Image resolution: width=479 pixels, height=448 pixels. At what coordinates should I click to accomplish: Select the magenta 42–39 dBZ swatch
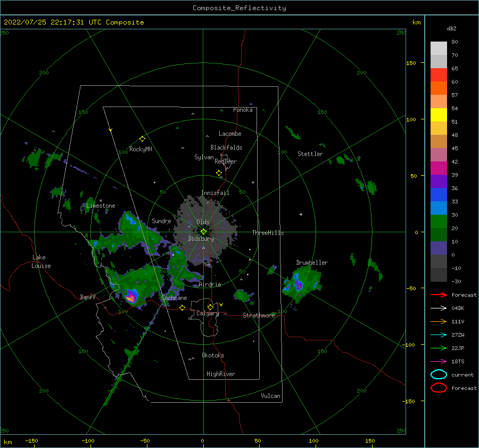click(x=439, y=168)
